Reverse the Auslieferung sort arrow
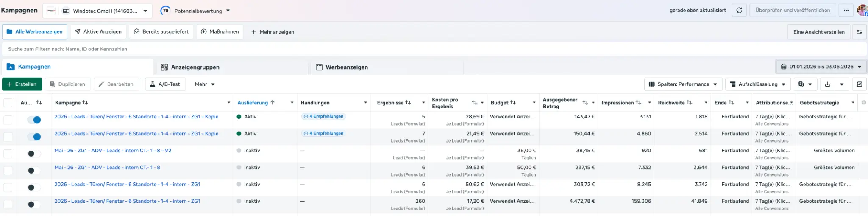Viewport: 868px width, 216px height. pos(273,103)
